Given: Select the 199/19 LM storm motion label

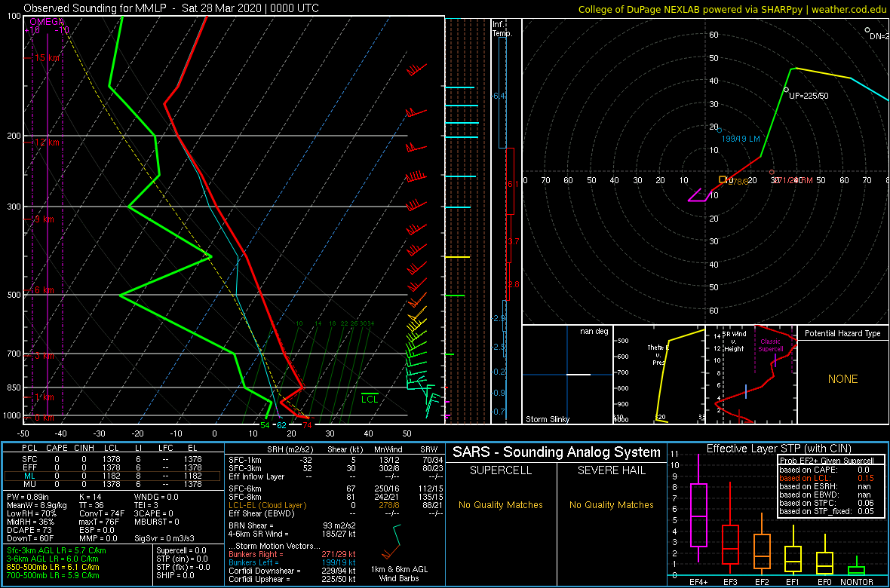Looking at the screenshot, I should [741, 139].
